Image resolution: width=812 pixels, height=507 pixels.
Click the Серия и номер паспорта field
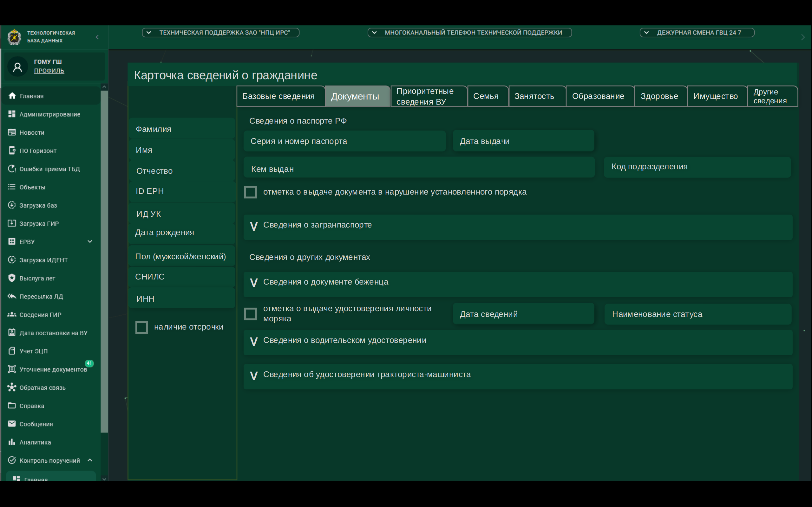[x=344, y=141]
